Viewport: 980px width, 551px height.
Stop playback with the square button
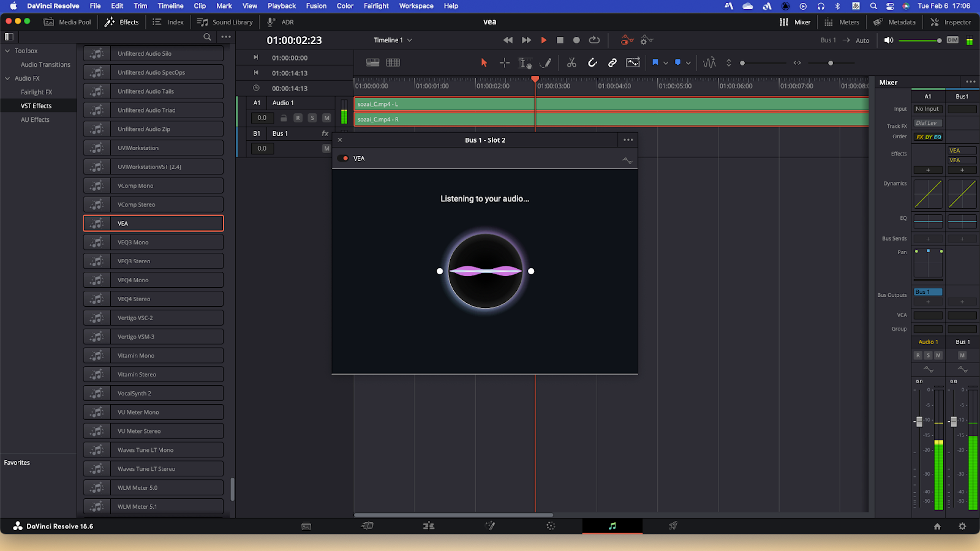pos(560,40)
